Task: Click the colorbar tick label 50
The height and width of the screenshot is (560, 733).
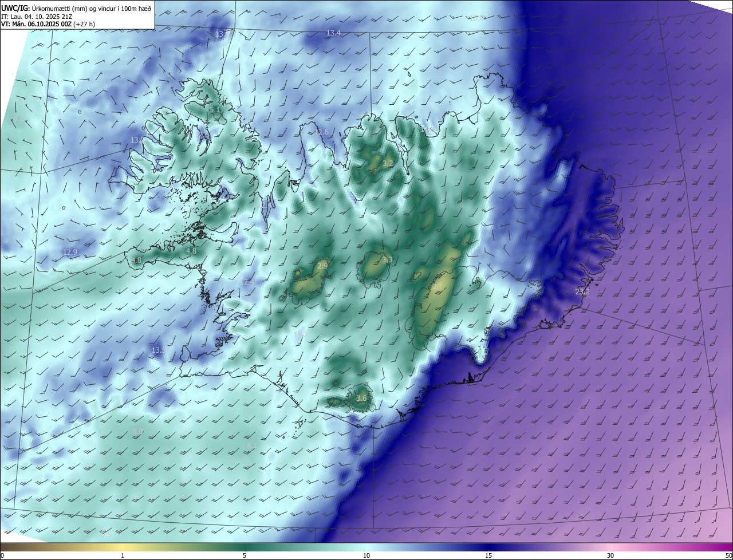Action: (x=728, y=555)
